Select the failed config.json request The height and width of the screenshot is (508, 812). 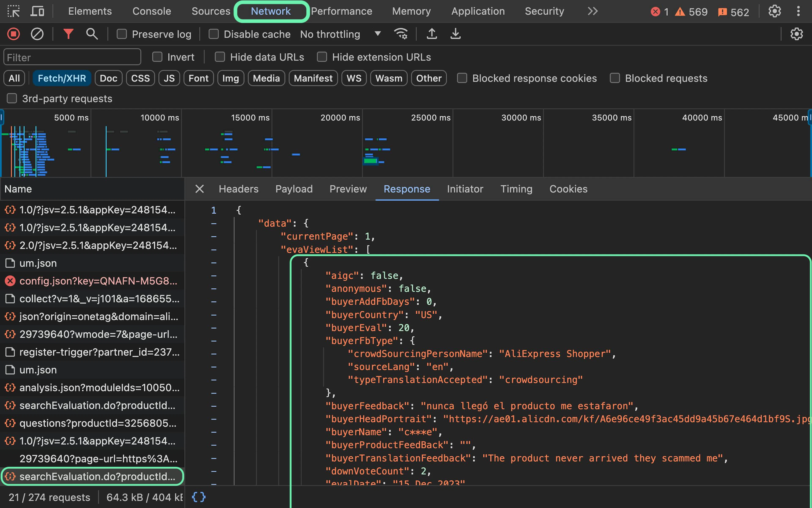coord(92,281)
